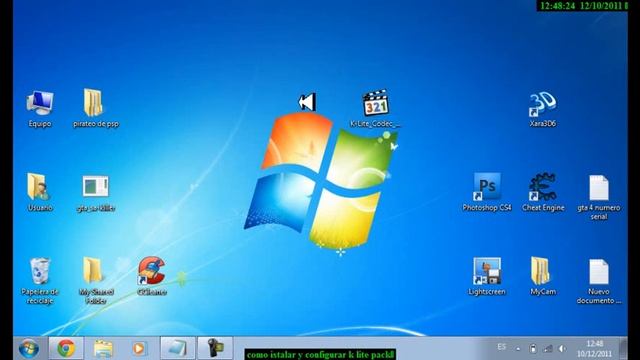Screen dimensions: 640x360
Task: Show hidden tray icons arrow
Action: coord(518,349)
